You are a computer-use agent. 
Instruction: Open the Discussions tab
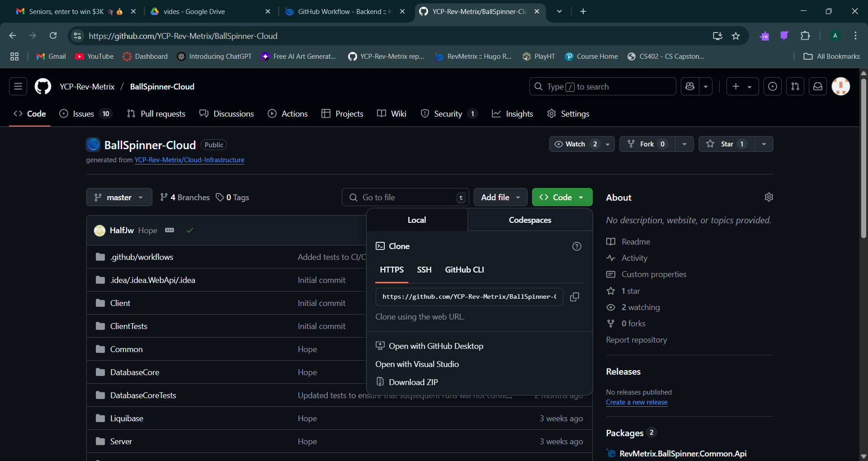click(227, 114)
